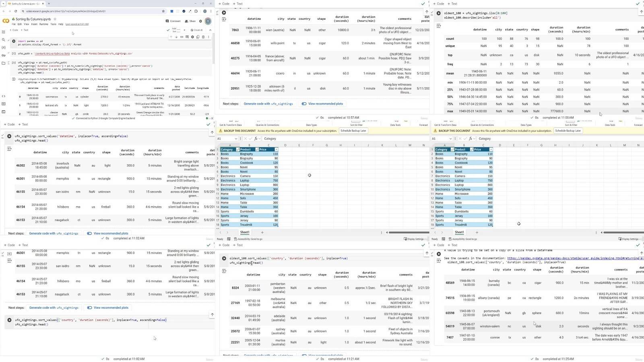Select the Sheet1 tab in middle Excel
The image size is (644, 362).
pyautogui.click(x=245, y=232)
